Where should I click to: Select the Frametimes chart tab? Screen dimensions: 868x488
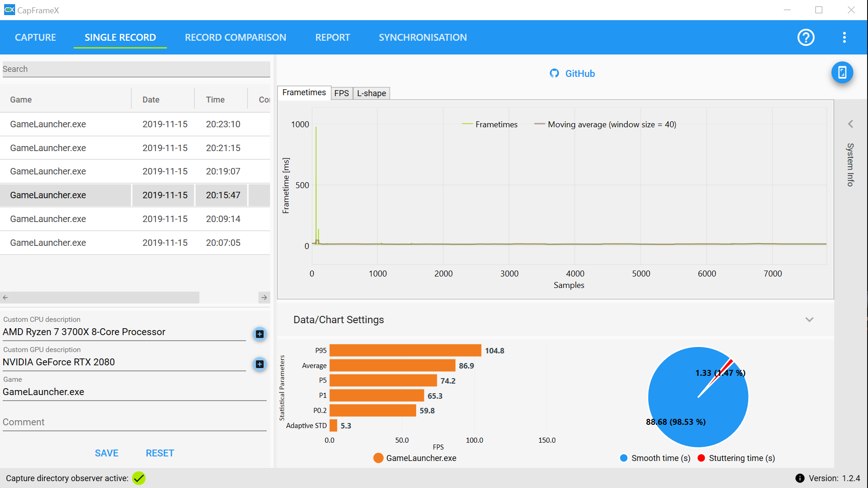[304, 92]
